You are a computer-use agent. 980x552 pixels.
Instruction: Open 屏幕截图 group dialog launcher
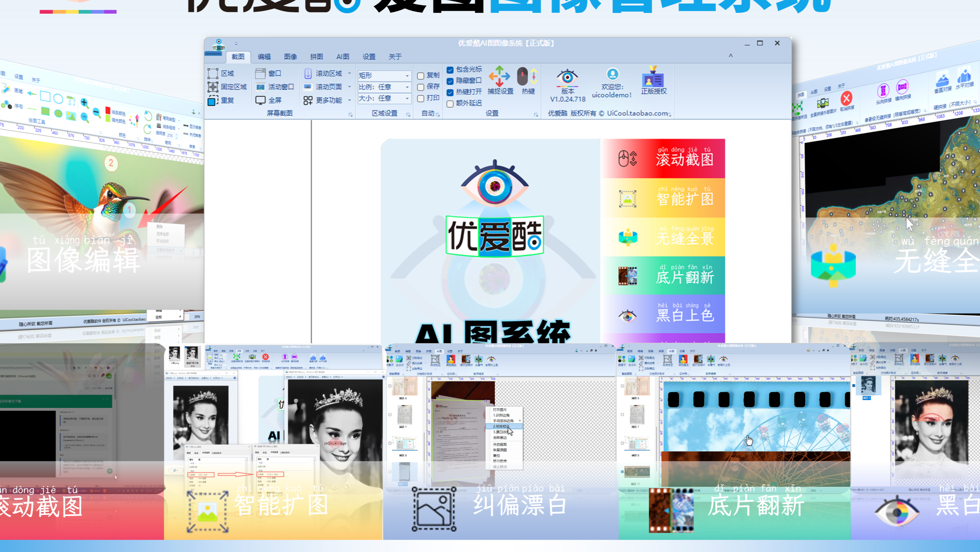pyautogui.click(x=350, y=114)
